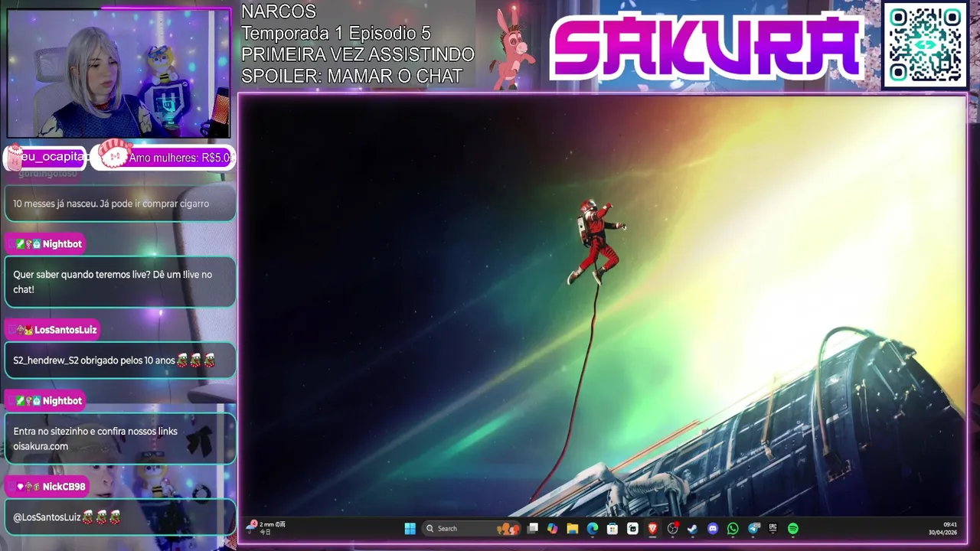Open the weather widget on taskbar
980x551 pixels.
(266, 527)
